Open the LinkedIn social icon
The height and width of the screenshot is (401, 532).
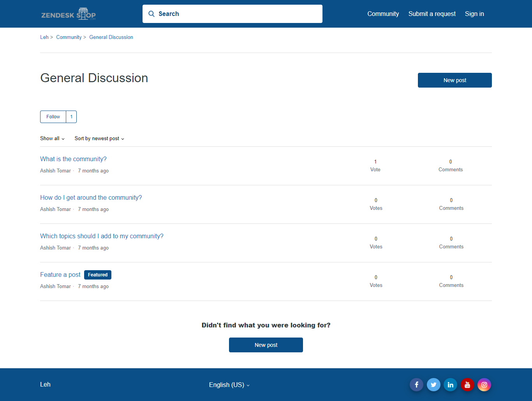[x=450, y=385]
